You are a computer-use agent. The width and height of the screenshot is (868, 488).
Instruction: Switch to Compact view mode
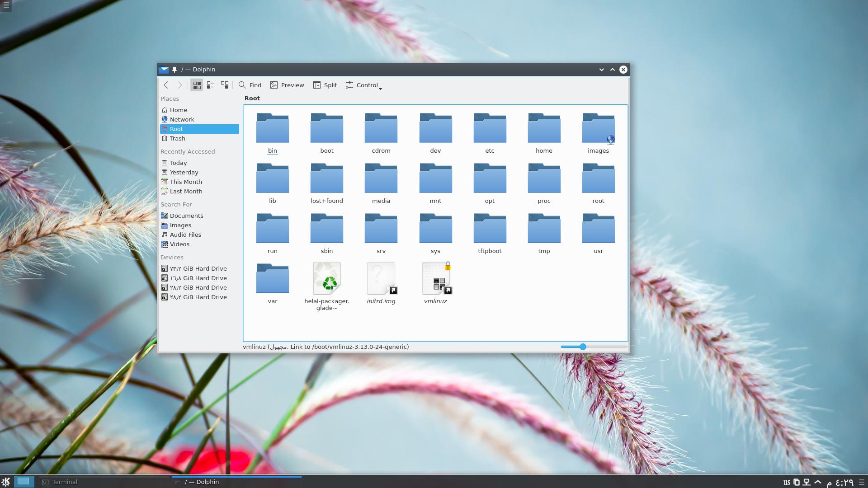pyautogui.click(x=210, y=85)
